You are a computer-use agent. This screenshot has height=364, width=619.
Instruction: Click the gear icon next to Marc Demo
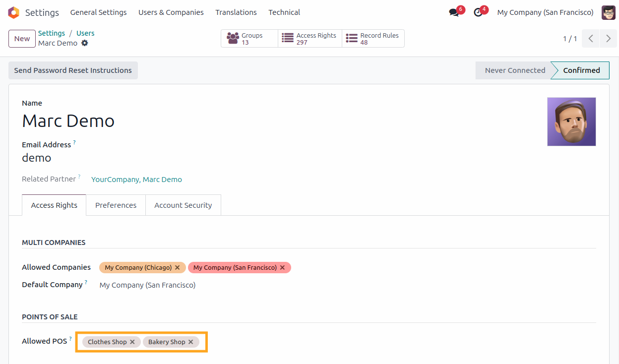click(85, 43)
